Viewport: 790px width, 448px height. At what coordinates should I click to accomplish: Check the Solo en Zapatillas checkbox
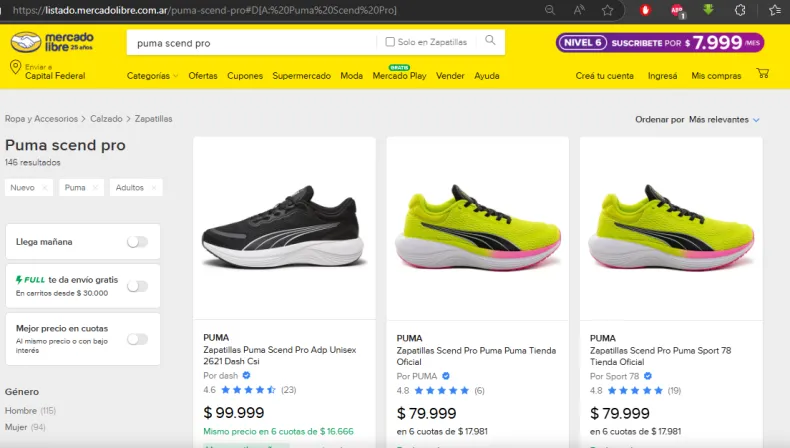(390, 42)
